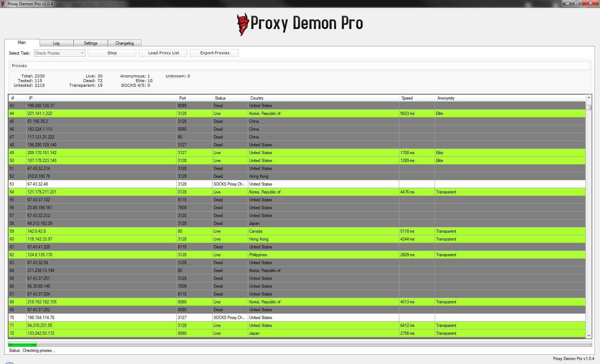Click the 5118 ms speed cell

pyautogui.click(x=417, y=231)
